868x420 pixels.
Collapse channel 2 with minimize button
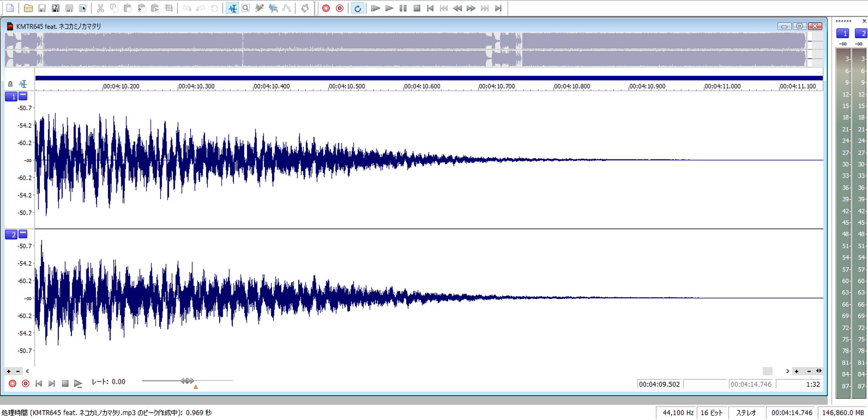(x=23, y=234)
